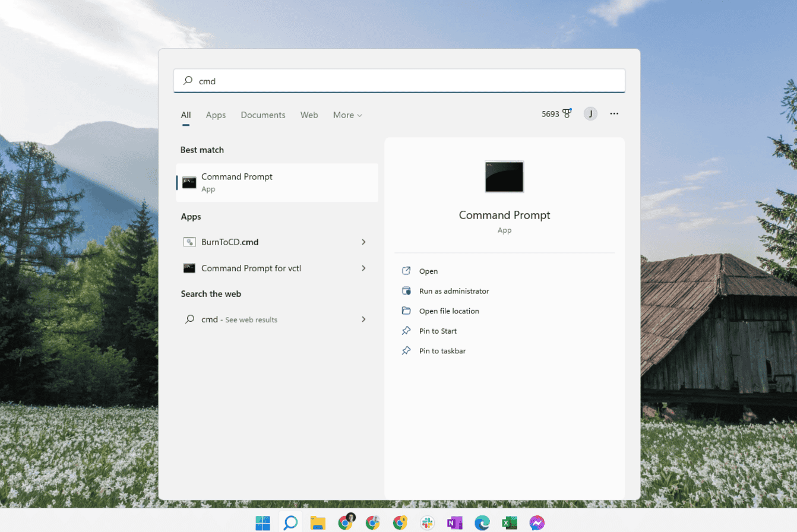797x532 pixels.
Task: Open Excel from the taskbar
Action: click(510, 522)
